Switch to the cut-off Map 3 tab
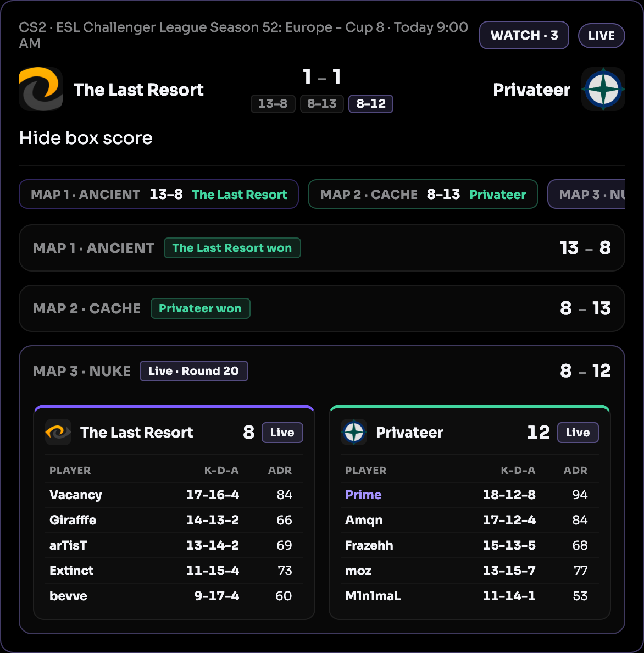 [x=586, y=194]
